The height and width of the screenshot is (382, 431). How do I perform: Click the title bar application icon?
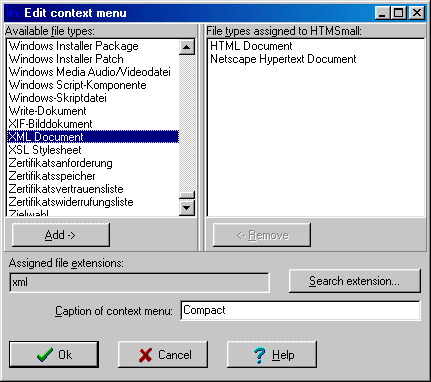13,13
